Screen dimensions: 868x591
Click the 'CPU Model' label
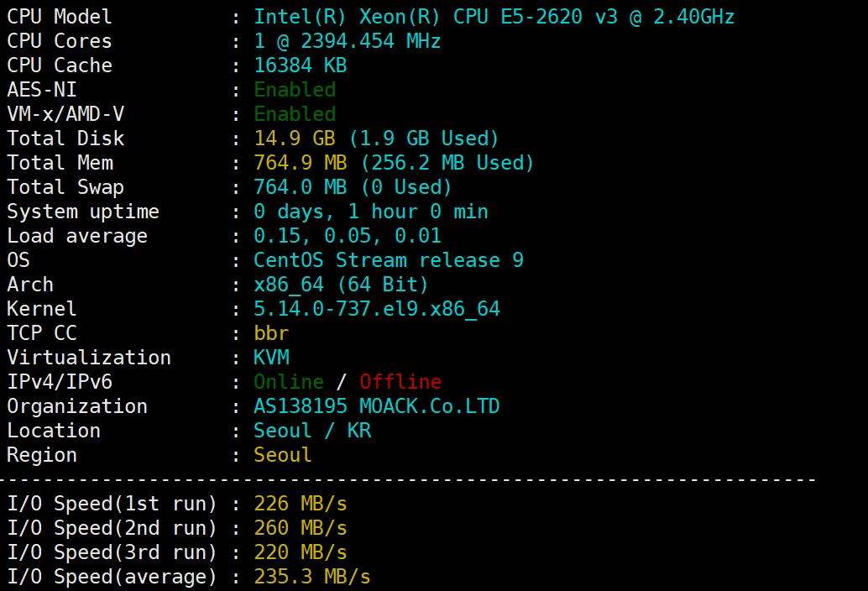[x=60, y=17]
